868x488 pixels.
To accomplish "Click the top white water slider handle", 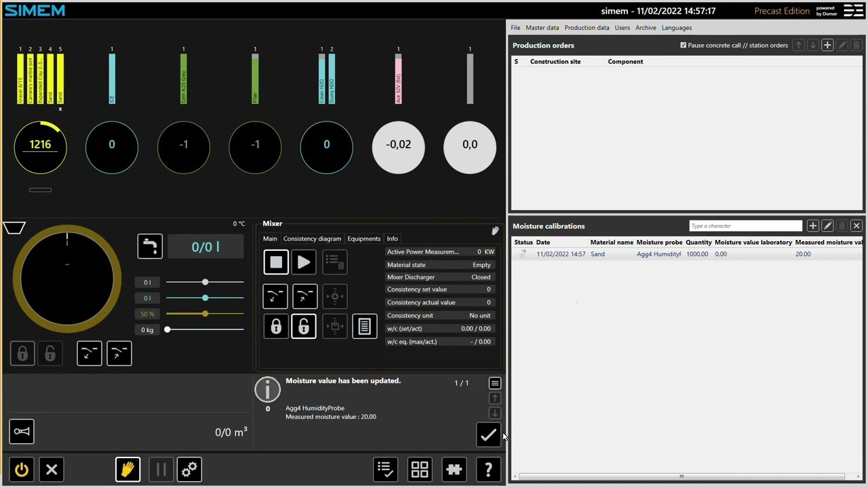I will pyautogui.click(x=205, y=282).
